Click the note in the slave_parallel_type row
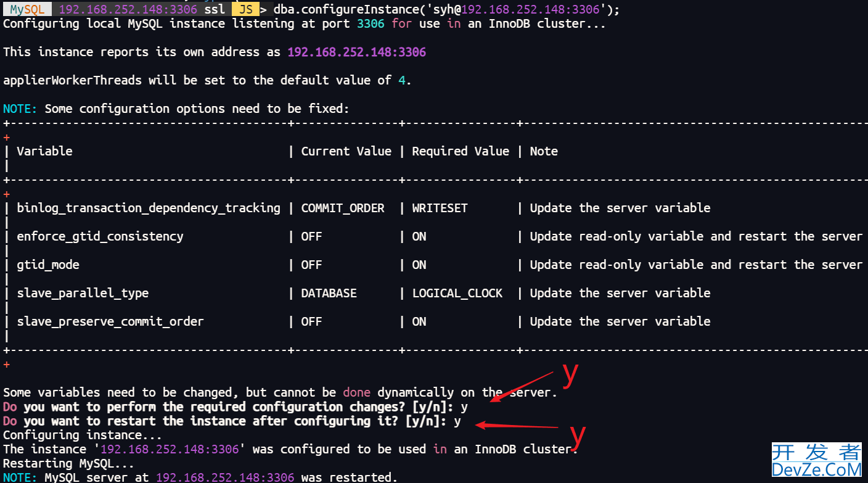 pyautogui.click(x=620, y=293)
